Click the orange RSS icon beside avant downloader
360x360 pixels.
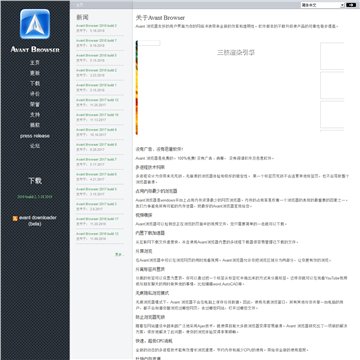coord(15,219)
